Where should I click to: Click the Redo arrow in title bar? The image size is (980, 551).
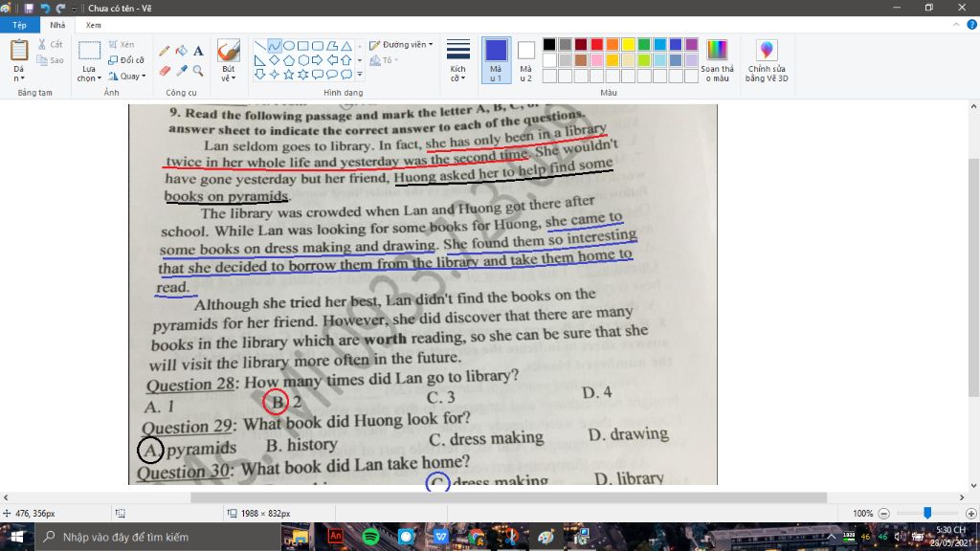tap(60, 8)
